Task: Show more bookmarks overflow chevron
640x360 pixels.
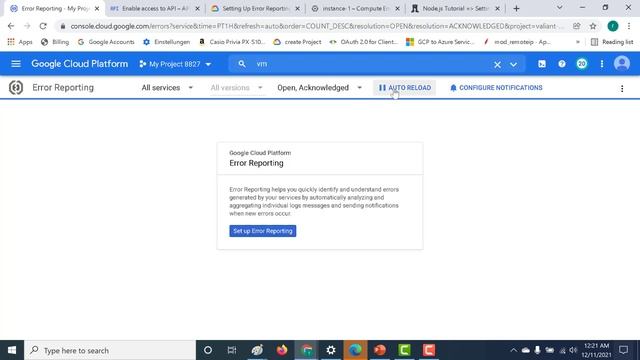Action: point(578,42)
